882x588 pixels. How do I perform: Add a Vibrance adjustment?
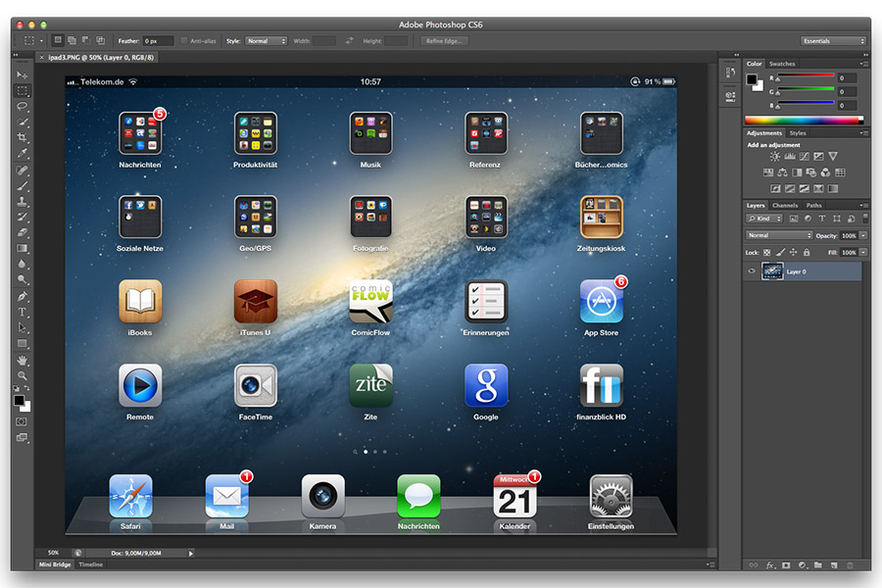coord(833,157)
